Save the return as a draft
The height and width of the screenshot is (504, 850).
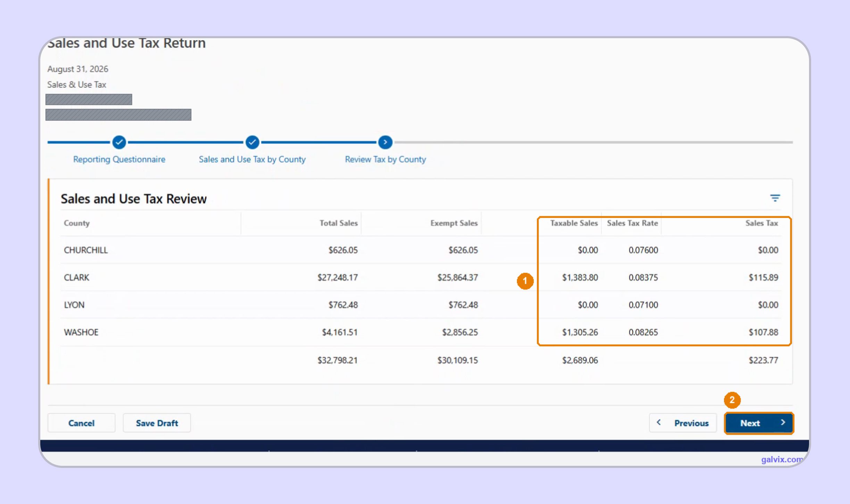(157, 423)
